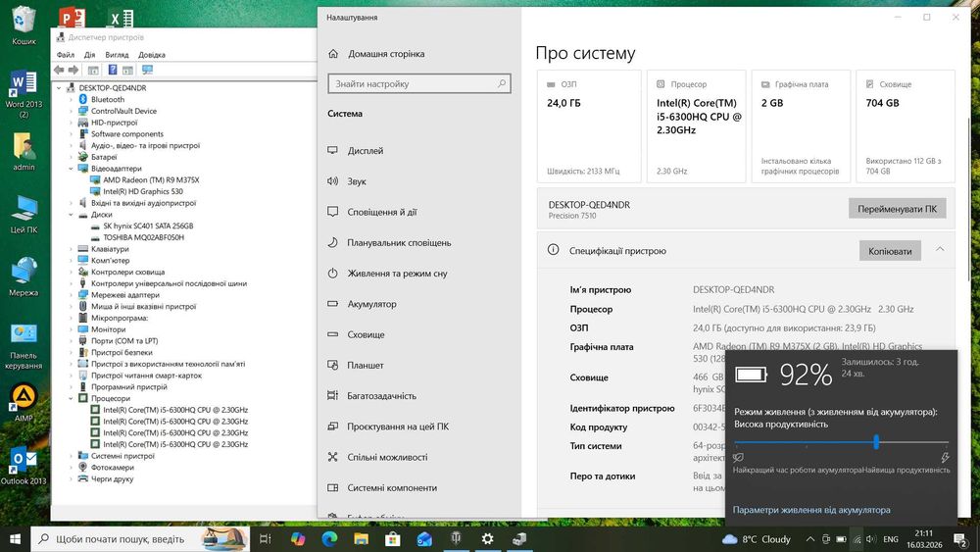Collapse the Диски node in Device Manager
The height and width of the screenshot is (552, 980).
click(71, 215)
